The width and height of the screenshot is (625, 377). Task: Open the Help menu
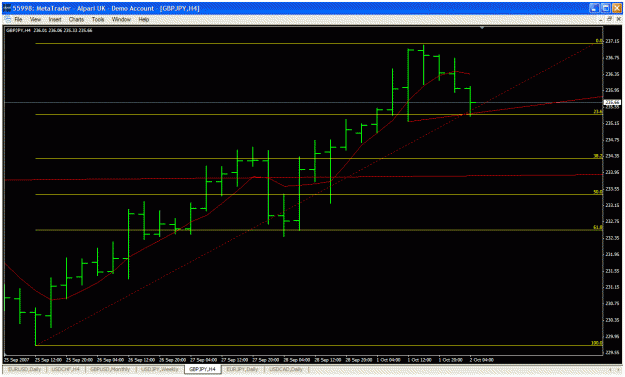click(143, 19)
